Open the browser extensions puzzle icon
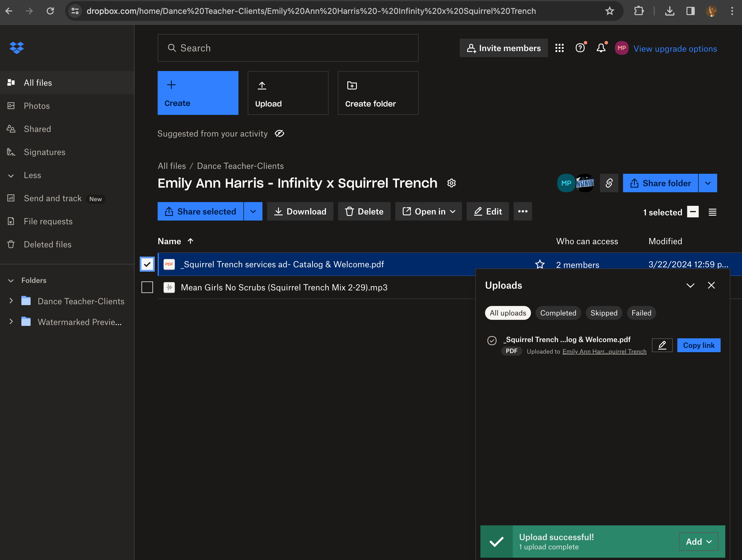The image size is (742, 560). pos(639,11)
